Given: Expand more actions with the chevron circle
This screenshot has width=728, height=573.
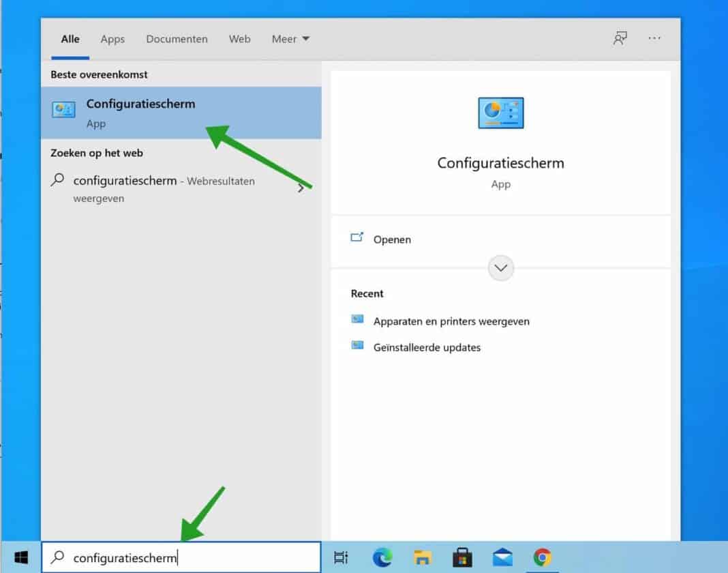Looking at the screenshot, I should (501, 268).
